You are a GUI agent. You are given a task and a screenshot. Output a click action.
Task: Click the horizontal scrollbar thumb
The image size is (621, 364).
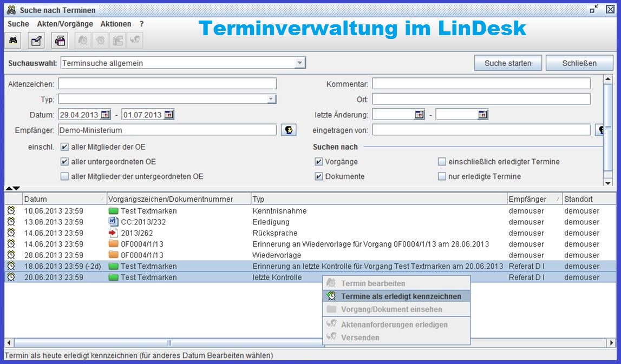pos(169,343)
